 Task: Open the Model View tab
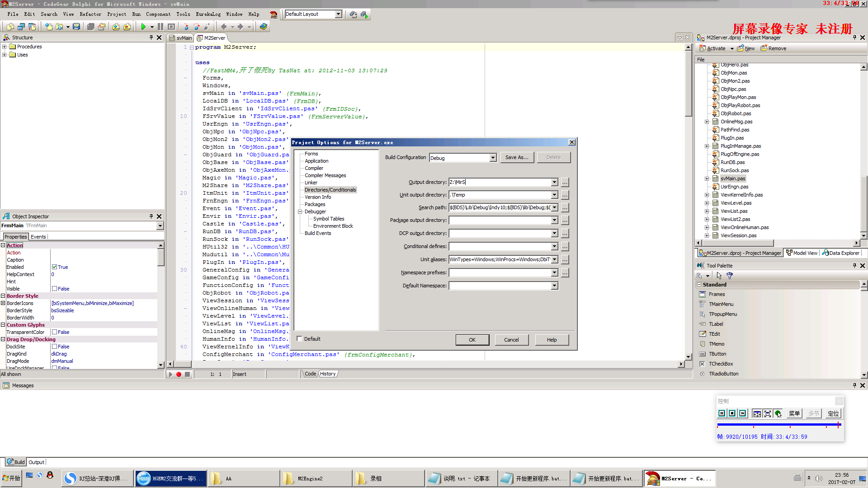802,253
